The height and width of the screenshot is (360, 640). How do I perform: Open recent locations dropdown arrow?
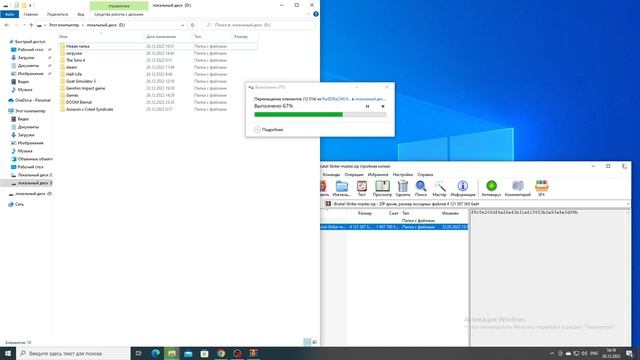pyautogui.click(x=24, y=25)
